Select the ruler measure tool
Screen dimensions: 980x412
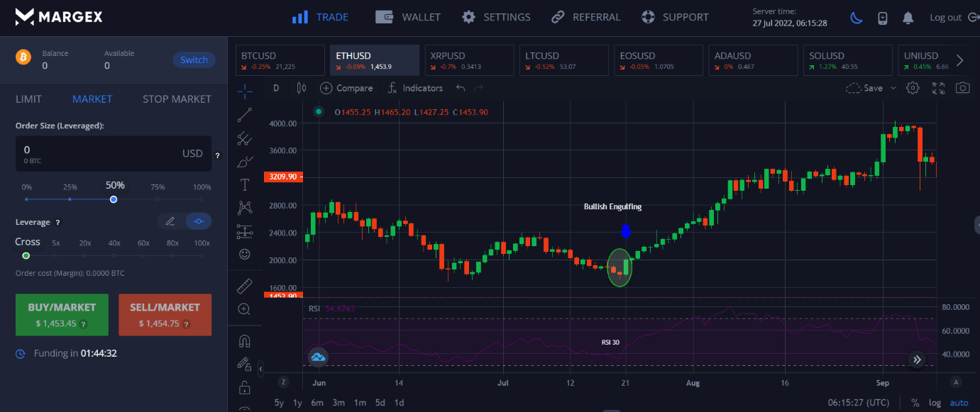pos(245,286)
